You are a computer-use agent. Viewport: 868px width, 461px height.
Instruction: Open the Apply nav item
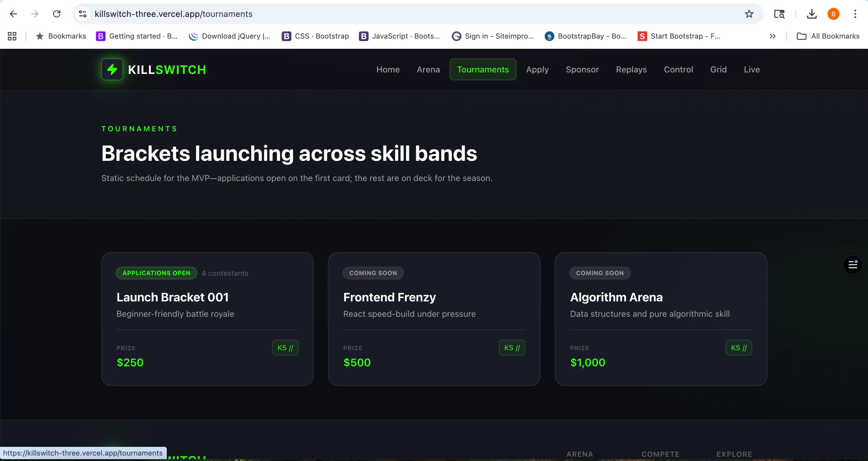coord(537,69)
